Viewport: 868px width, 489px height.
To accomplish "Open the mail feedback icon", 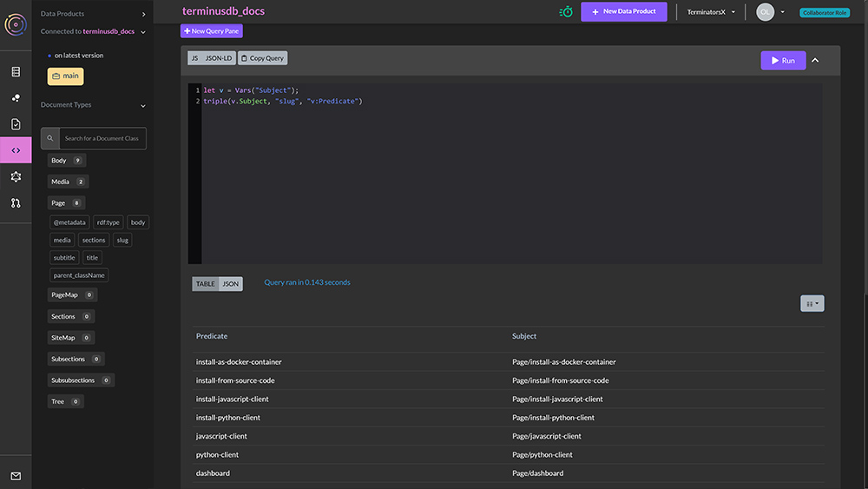I will [x=16, y=476].
